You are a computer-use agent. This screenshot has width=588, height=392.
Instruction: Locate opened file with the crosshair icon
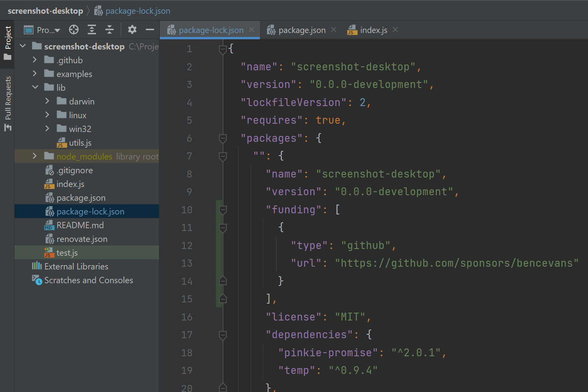tap(73, 29)
